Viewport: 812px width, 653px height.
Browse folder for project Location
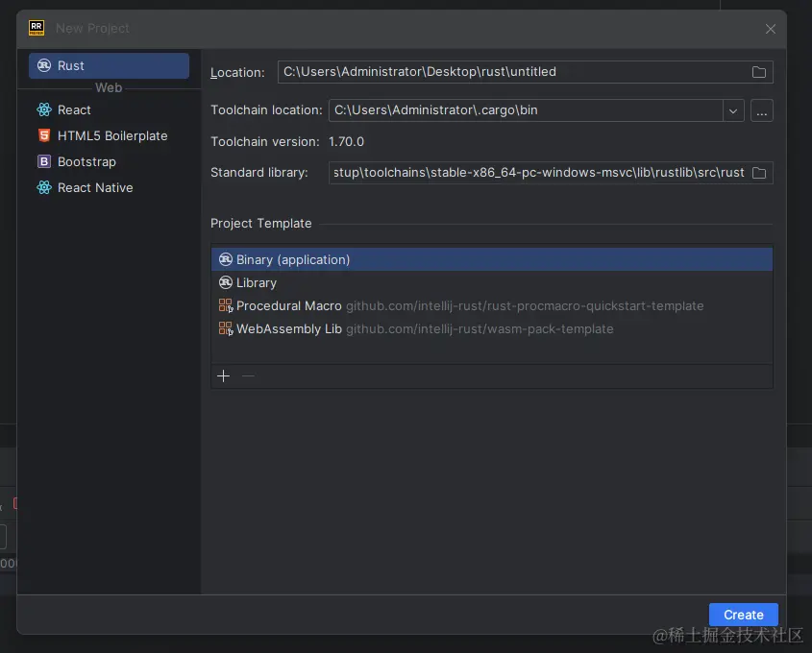tap(758, 72)
